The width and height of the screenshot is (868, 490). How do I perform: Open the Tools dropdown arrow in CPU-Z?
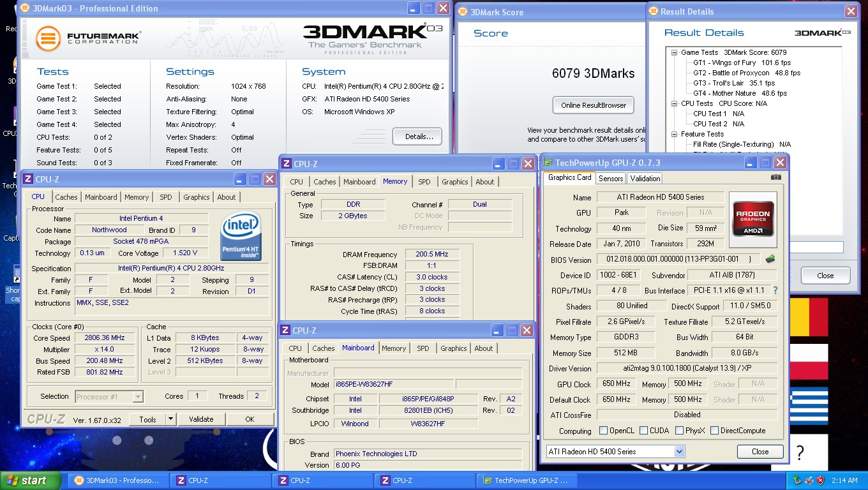point(170,419)
